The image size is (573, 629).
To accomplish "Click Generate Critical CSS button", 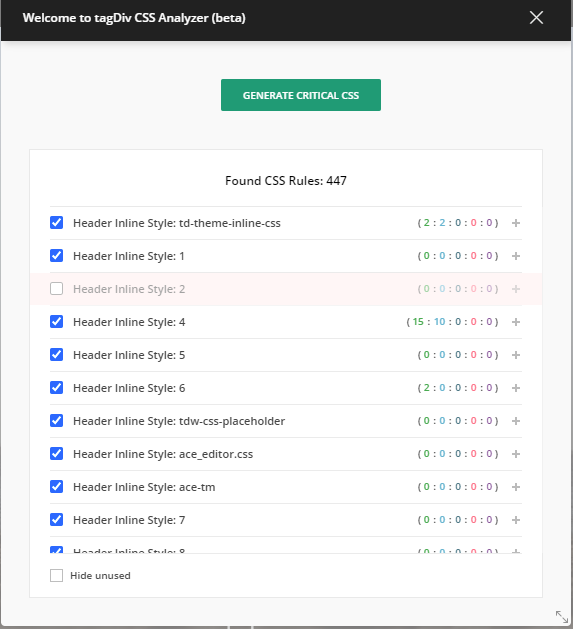I will click(301, 95).
